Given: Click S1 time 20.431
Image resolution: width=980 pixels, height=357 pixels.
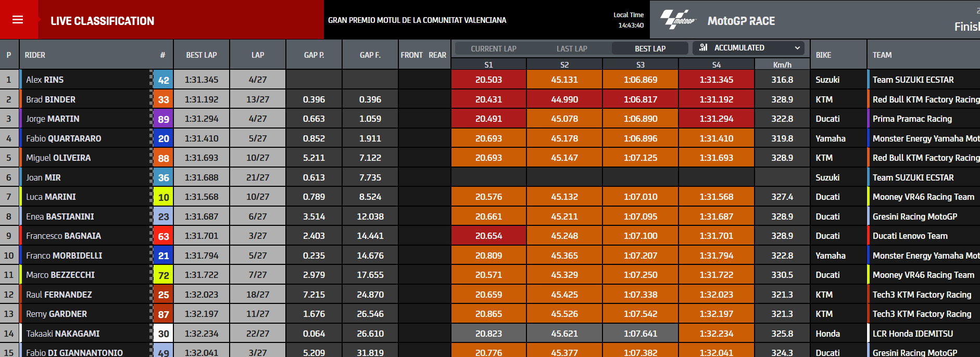Looking at the screenshot, I should coord(488,99).
